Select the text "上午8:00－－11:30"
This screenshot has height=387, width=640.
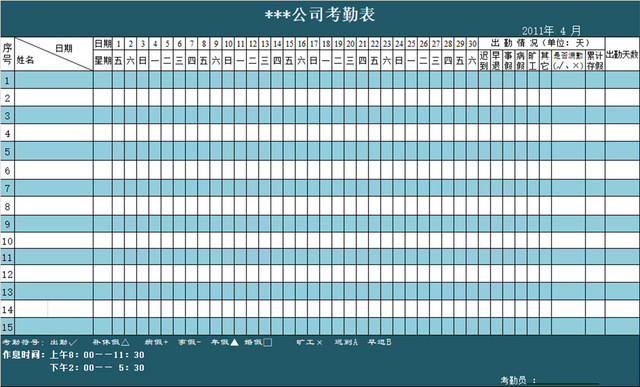[97, 355]
